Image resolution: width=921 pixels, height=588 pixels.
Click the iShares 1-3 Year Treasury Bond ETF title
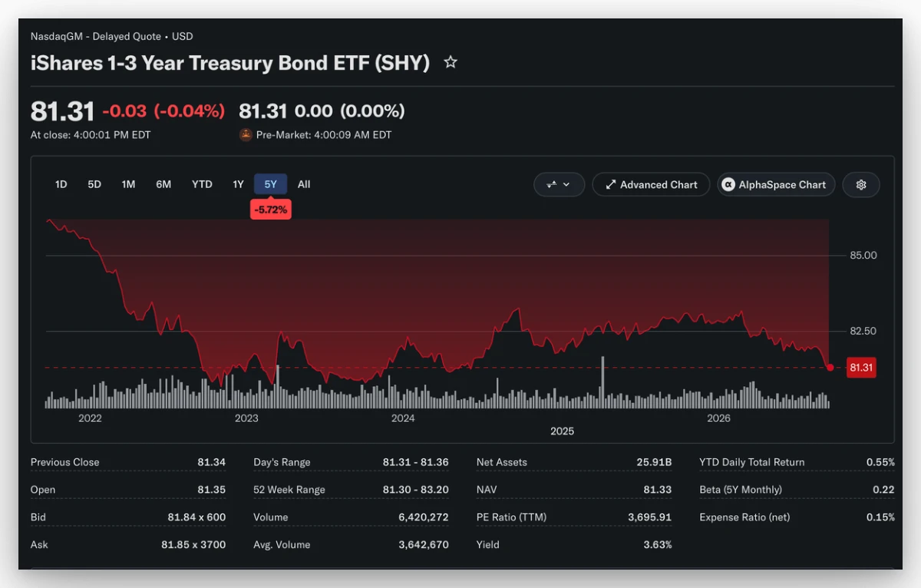click(230, 63)
